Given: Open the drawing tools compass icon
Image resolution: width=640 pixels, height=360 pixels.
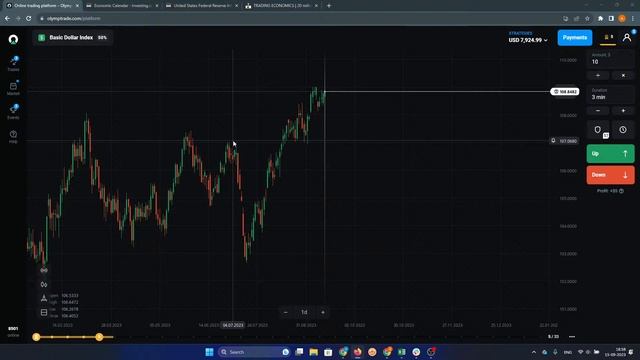Looking at the screenshot, I should point(44,298).
